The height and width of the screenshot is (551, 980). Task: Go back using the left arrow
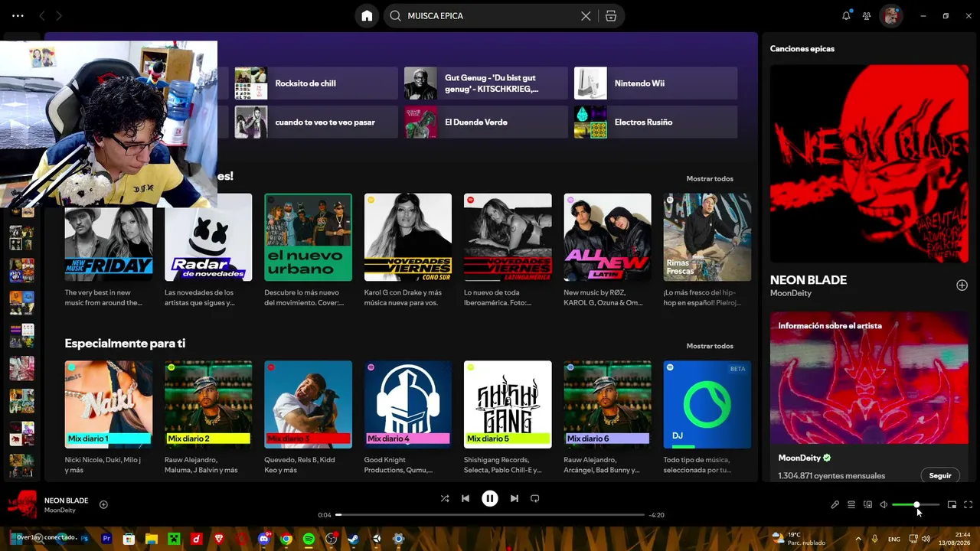point(41,15)
